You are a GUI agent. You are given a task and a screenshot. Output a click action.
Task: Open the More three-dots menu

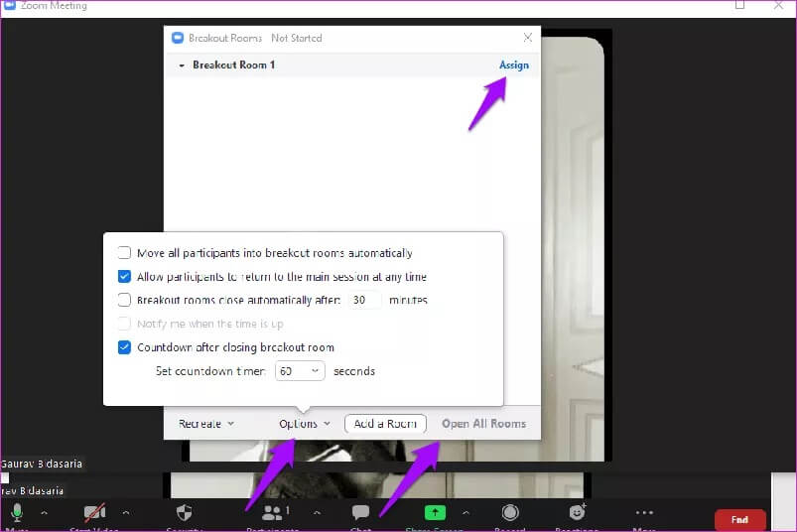(x=644, y=513)
